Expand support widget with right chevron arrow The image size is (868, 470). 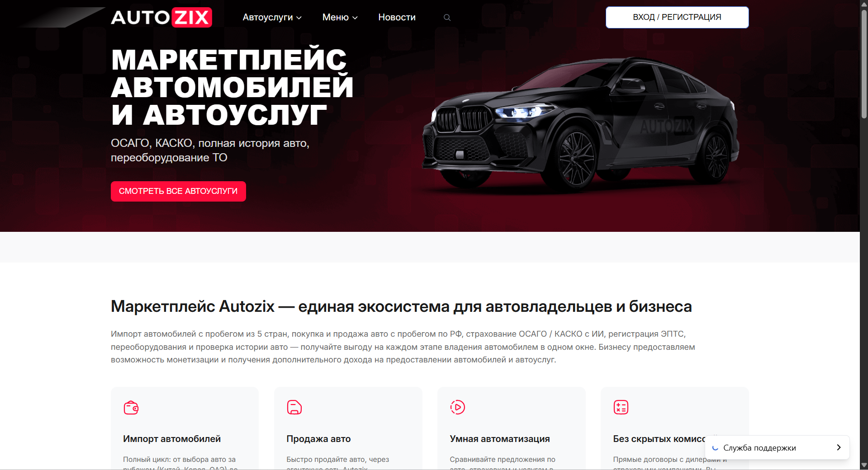[839, 447]
